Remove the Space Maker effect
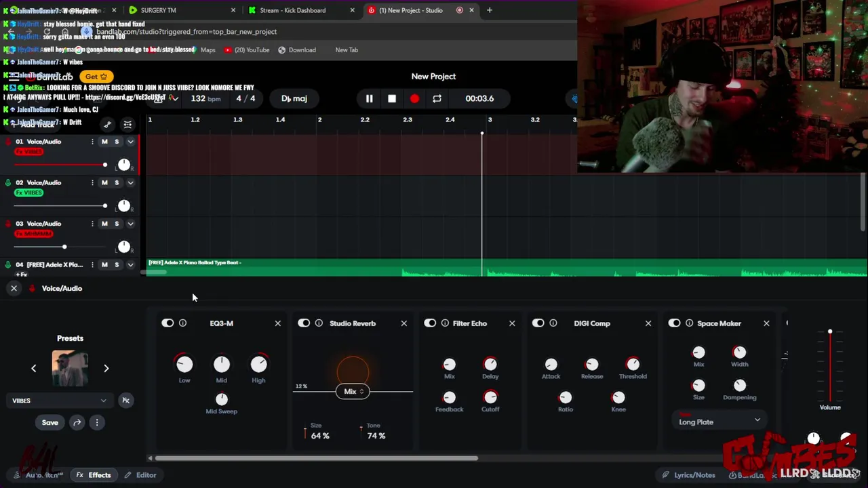The height and width of the screenshot is (488, 868). coord(766,323)
